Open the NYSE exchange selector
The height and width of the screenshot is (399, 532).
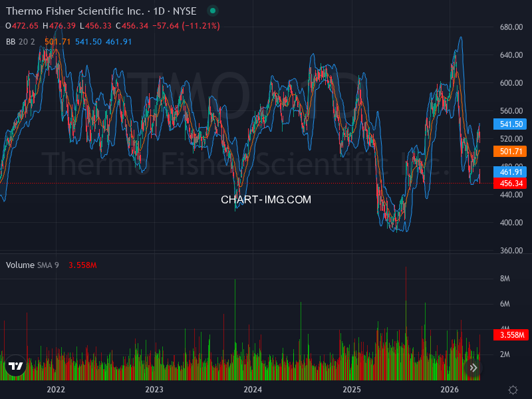point(184,11)
